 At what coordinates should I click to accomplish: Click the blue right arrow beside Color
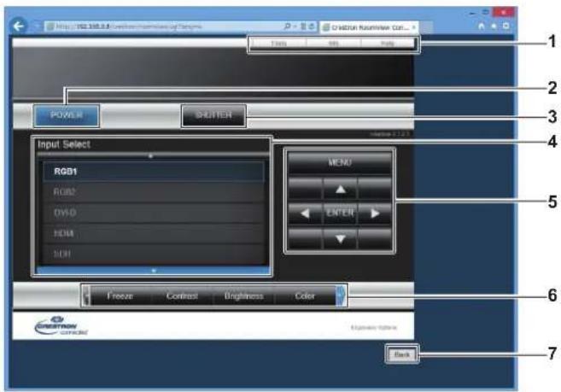(x=342, y=295)
